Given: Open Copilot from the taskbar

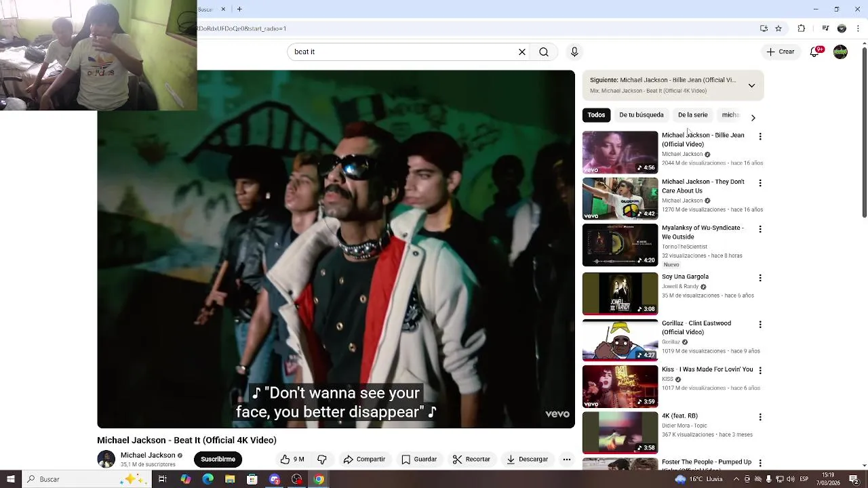Looking at the screenshot, I should click(x=185, y=479).
